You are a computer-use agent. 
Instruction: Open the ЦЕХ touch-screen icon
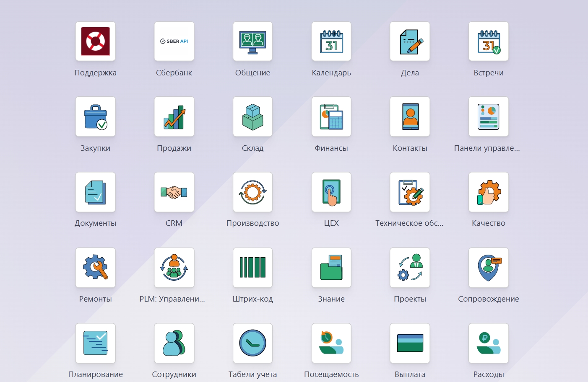tap(331, 192)
